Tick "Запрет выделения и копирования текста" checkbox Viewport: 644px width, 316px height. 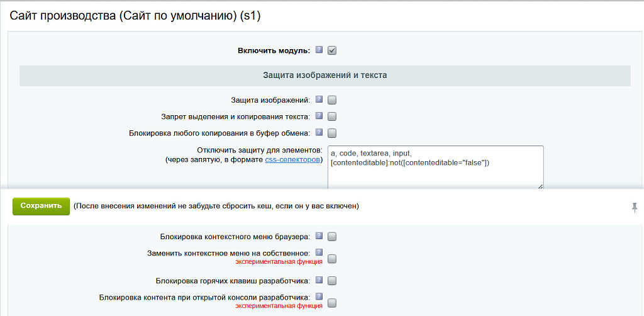[x=332, y=116]
